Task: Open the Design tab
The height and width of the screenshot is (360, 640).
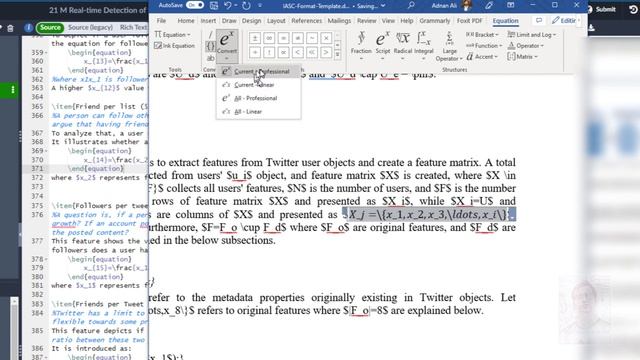Action: pyautogui.click(x=251, y=20)
